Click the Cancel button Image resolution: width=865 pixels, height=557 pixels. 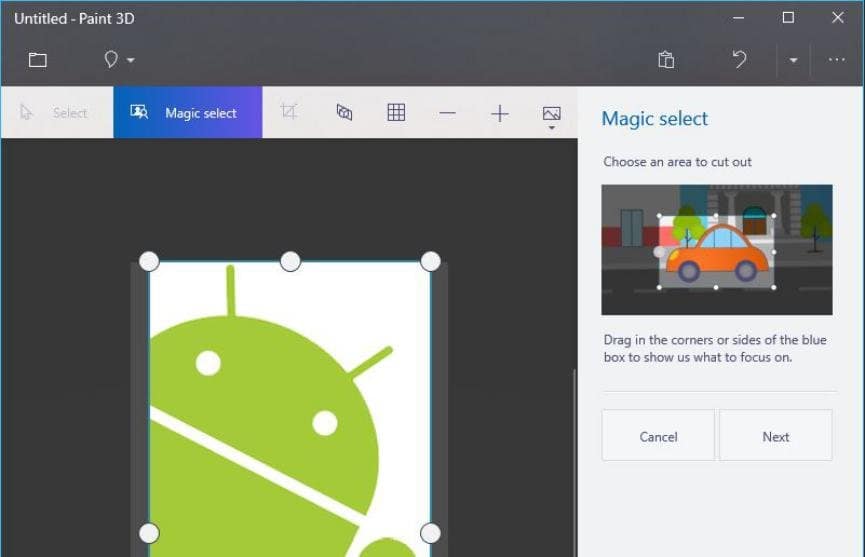click(x=658, y=436)
